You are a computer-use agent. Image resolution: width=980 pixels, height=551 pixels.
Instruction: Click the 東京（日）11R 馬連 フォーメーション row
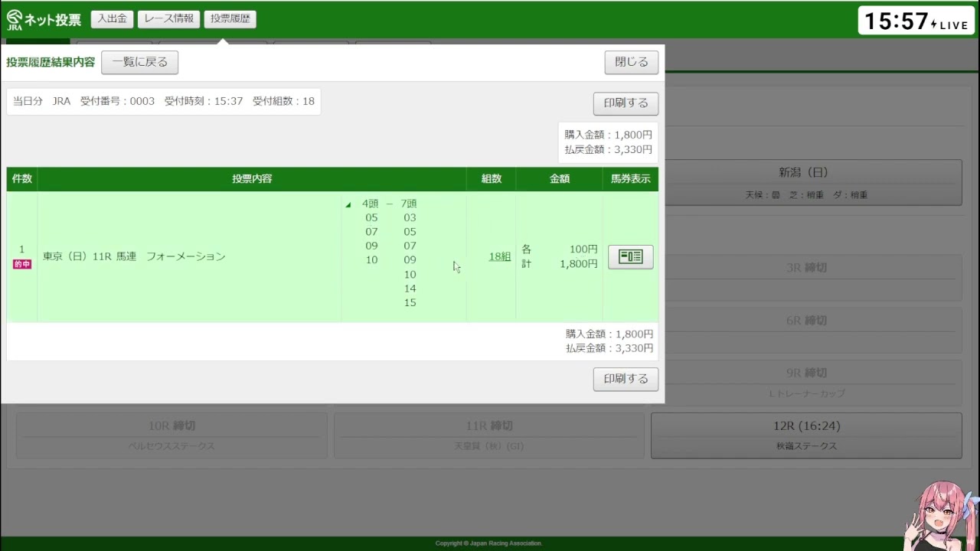click(332, 257)
